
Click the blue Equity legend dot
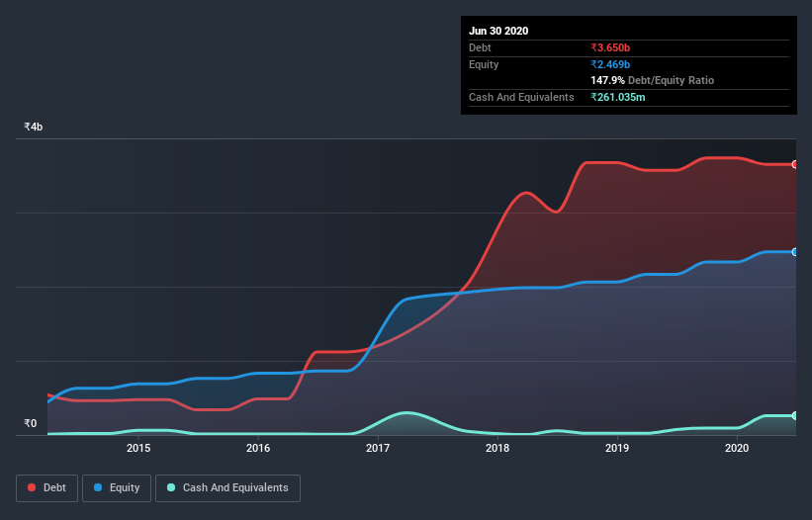[x=98, y=487]
